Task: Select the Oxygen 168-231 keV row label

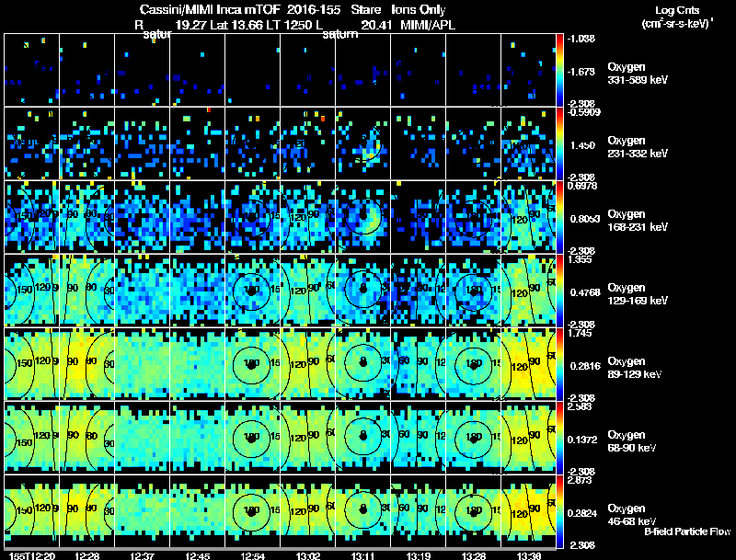Action: (638, 220)
